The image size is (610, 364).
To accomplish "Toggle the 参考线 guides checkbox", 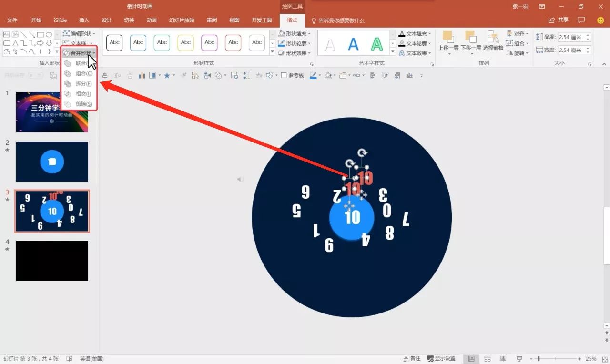I will pyautogui.click(x=284, y=75).
